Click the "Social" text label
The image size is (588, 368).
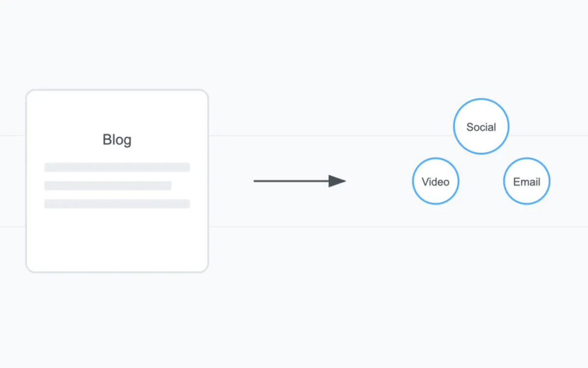481,127
